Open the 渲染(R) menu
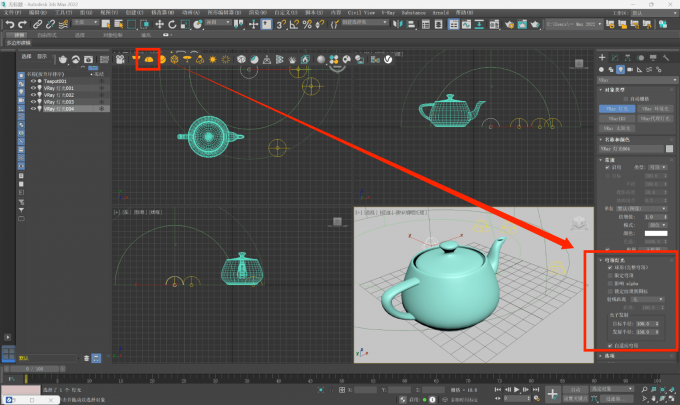Viewport: 680px width, 405px height. tap(258, 13)
